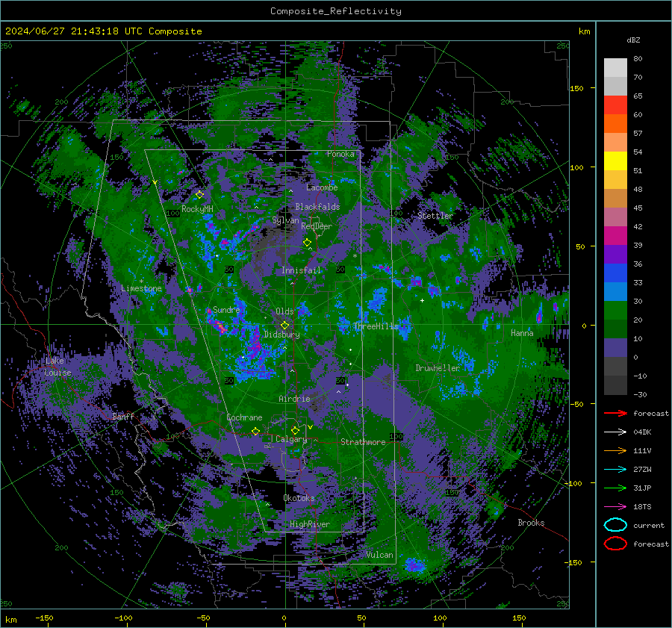Image resolution: width=672 pixels, height=628 pixels.
Task: Select the Sundre label
Action: point(226,309)
